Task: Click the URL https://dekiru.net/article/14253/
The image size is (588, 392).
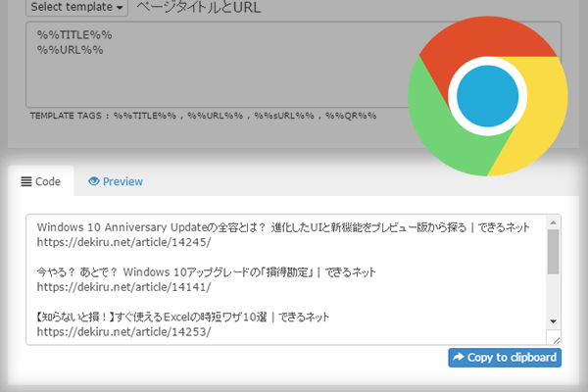Action: (x=124, y=332)
